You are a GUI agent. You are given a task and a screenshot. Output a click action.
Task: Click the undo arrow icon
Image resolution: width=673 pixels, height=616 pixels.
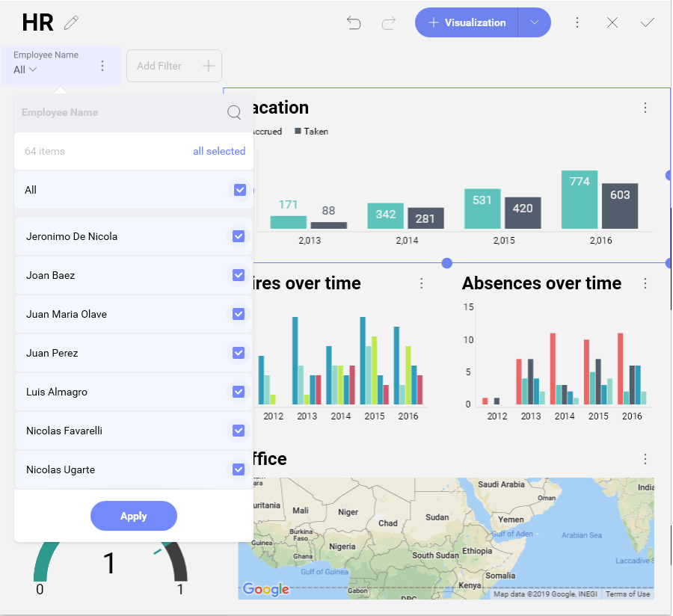coord(354,23)
